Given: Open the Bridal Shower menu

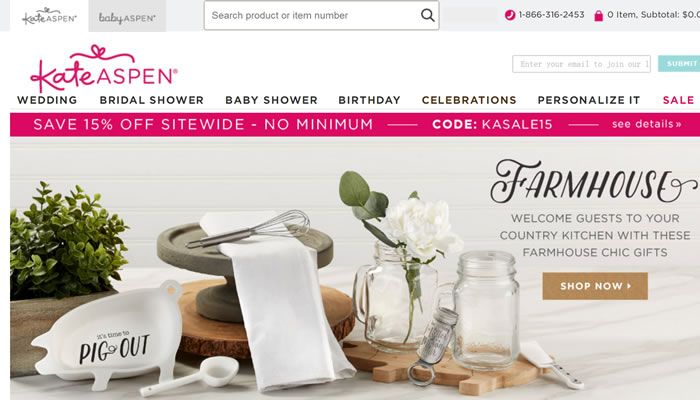Looking at the screenshot, I should (x=151, y=100).
